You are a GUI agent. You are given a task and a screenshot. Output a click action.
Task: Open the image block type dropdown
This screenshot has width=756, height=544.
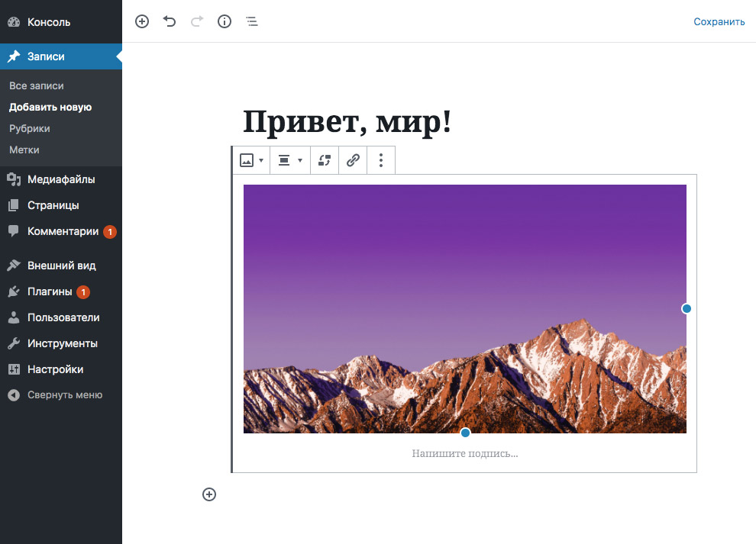(251, 160)
